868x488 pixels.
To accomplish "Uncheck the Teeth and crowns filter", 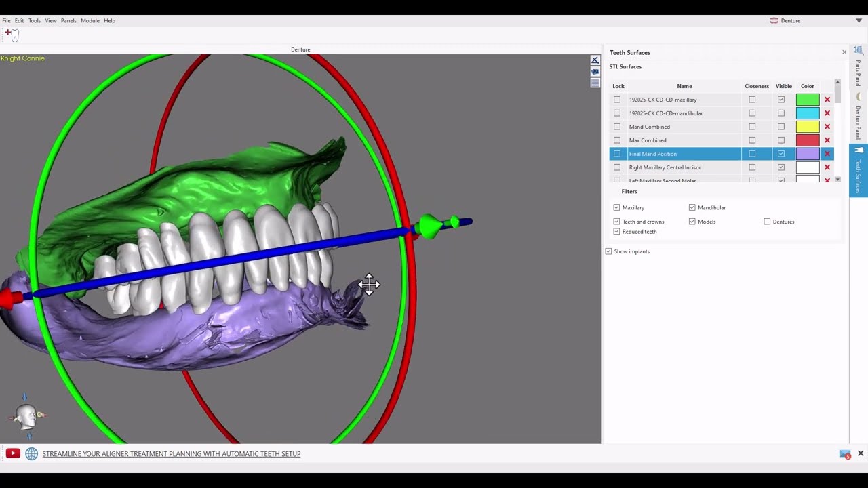I will point(616,222).
